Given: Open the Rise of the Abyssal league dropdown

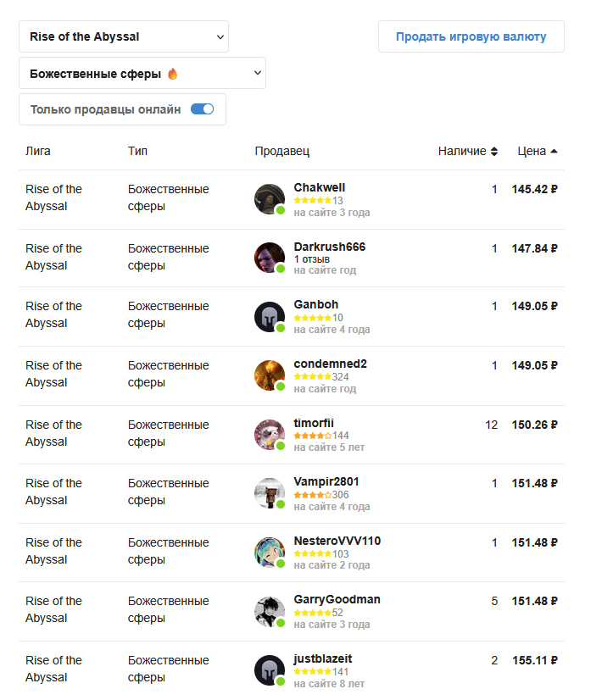Looking at the screenshot, I should [124, 36].
